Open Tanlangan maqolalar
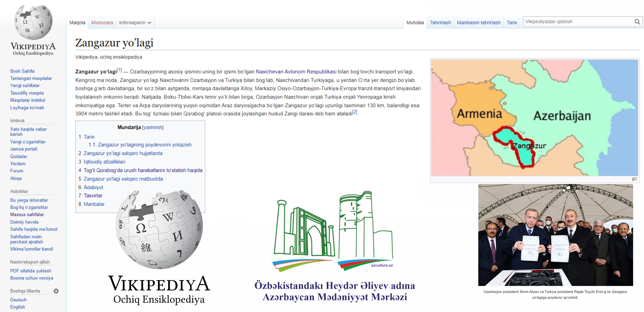 [x=31, y=78]
